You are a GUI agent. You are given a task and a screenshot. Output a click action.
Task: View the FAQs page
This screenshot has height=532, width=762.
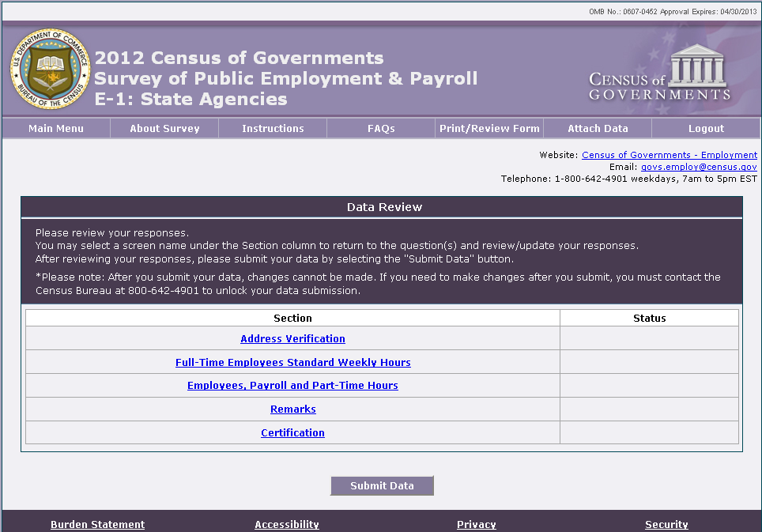[x=381, y=128]
